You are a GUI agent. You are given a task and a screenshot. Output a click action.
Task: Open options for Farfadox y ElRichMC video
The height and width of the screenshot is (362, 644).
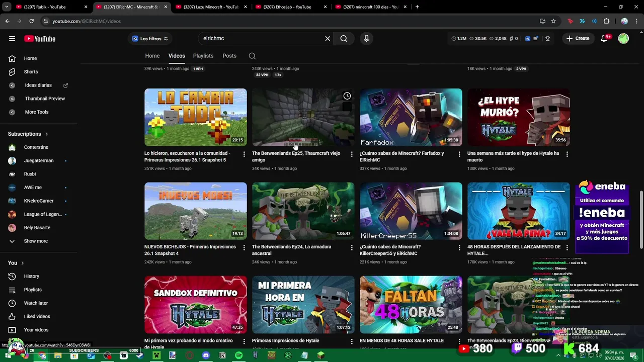click(x=459, y=154)
